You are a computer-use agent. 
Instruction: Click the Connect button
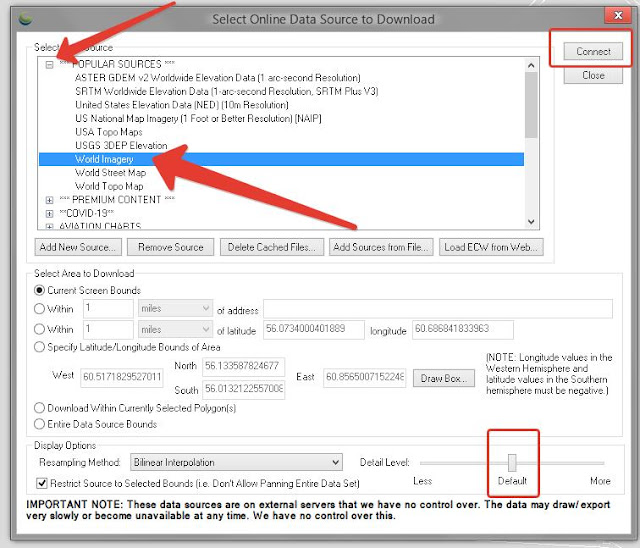click(x=593, y=51)
